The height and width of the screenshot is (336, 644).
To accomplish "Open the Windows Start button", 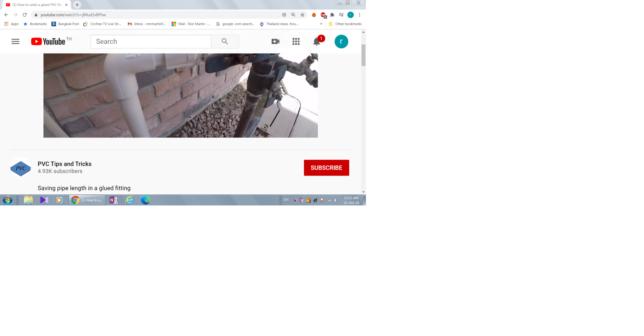I will [x=7, y=200].
